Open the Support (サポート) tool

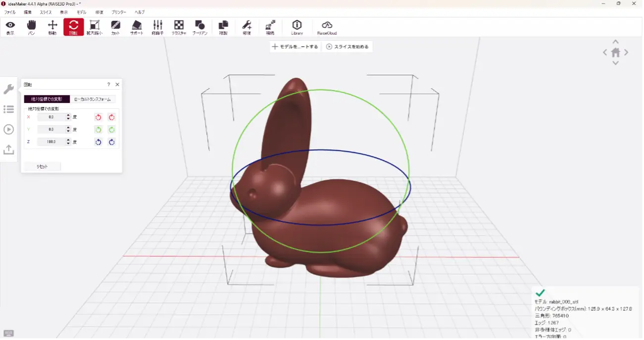(137, 27)
